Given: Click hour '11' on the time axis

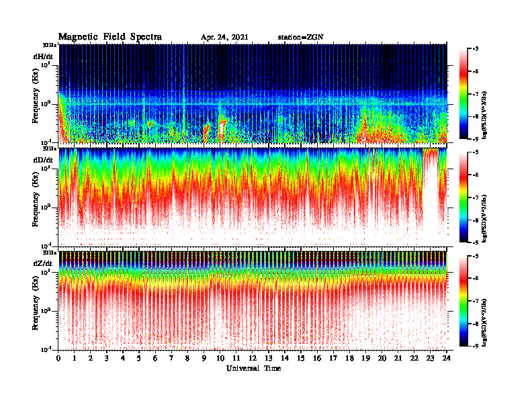Looking at the screenshot, I should [x=236, y=359].
